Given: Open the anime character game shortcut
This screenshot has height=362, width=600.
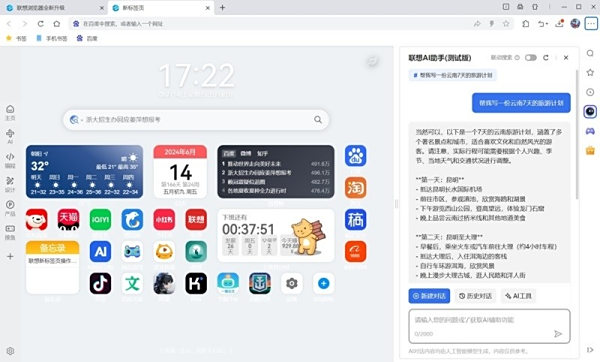Looking at the screenshot, I should click(164, 284).
